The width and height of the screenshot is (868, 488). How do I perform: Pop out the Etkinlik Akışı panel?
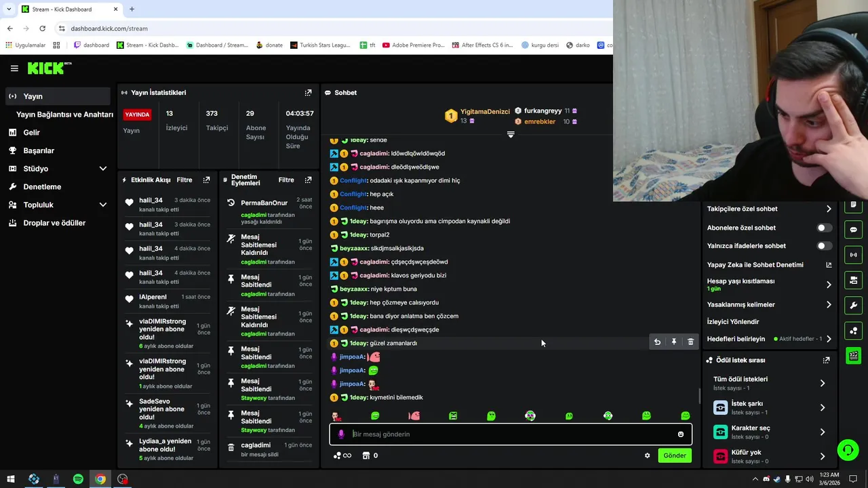tap(206, 180)
